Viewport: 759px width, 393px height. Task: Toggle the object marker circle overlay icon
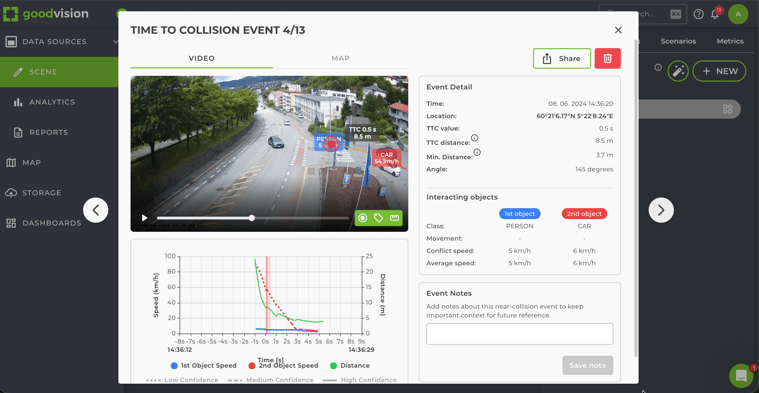click(x=363, y=218)
